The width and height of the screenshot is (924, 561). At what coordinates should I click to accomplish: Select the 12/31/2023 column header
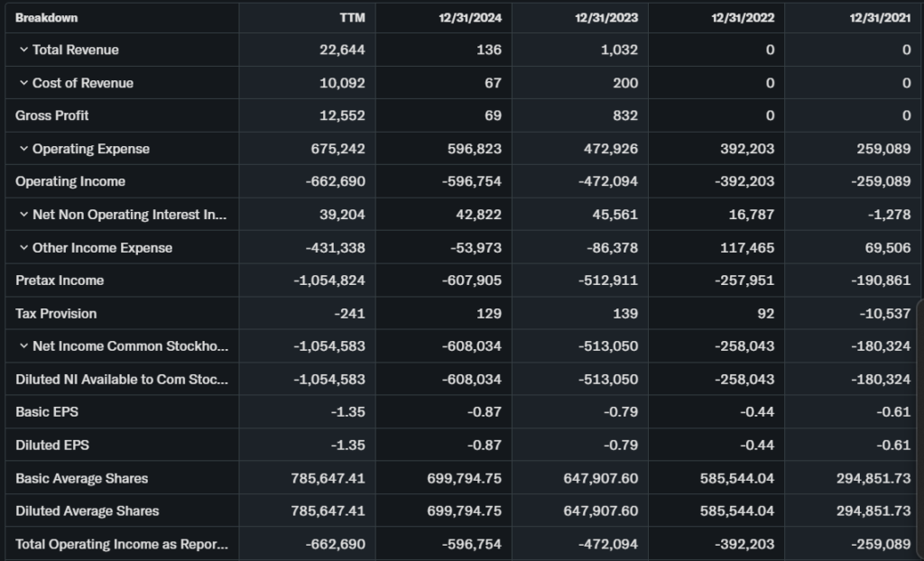pyautogui.click(x=610, y=17)
